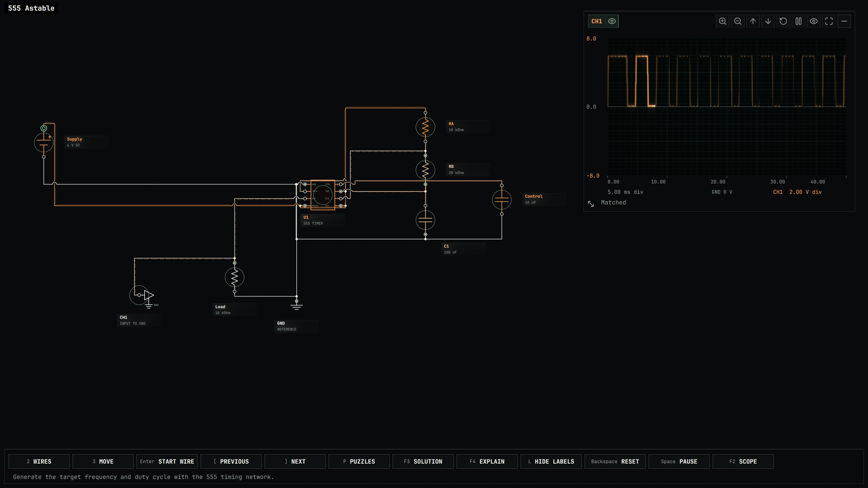Image resolution: width=868 pixels, height=488 pixels.
Task: Select the Control capacitor symbol
Action: click(502, 200)
